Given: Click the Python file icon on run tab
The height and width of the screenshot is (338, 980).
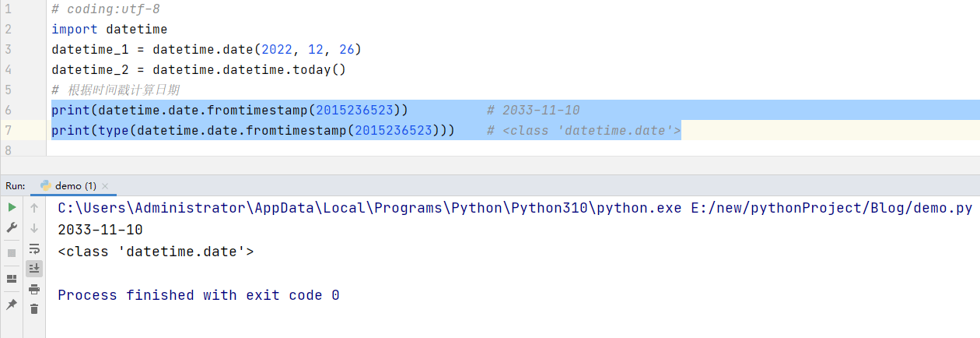Looking at the screenshot, I should (x=46, y=186).
